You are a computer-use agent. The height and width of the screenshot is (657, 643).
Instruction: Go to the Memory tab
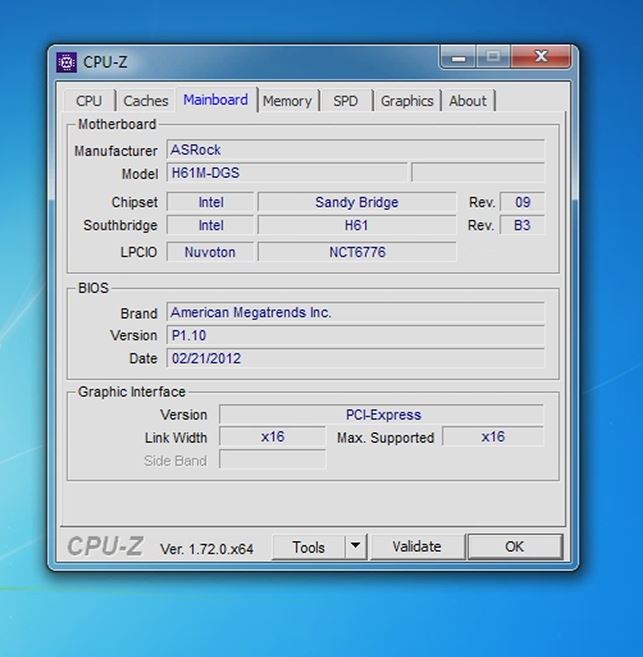pos(287,101)
